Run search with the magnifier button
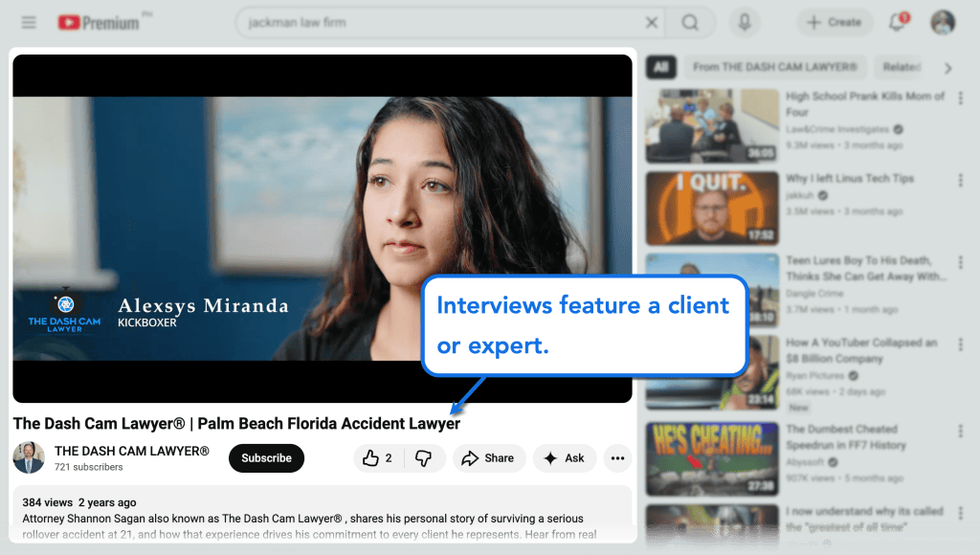 [x=690, y=23]
